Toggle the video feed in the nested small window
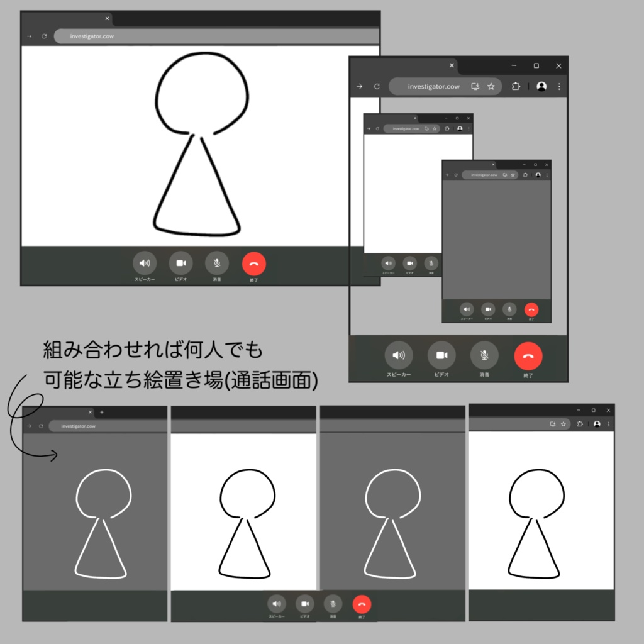This screenshot has width=644, height=644. click(x=409, y=264)
